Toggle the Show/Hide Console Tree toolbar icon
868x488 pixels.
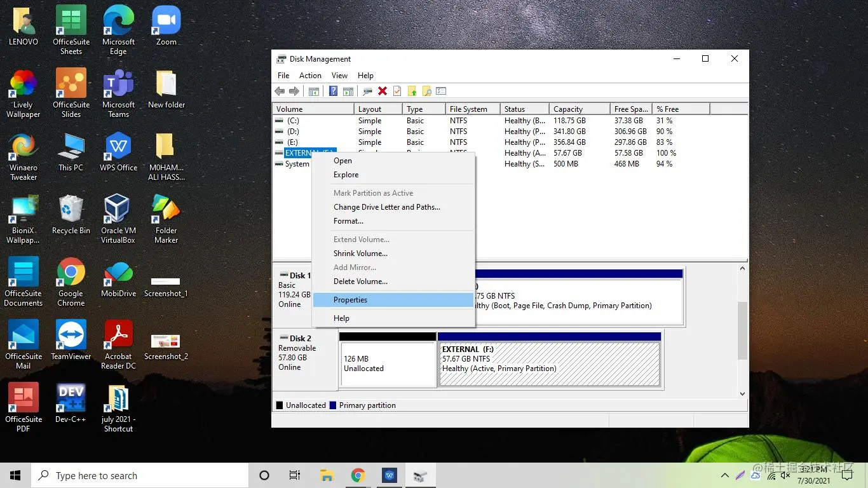point(314,91)
